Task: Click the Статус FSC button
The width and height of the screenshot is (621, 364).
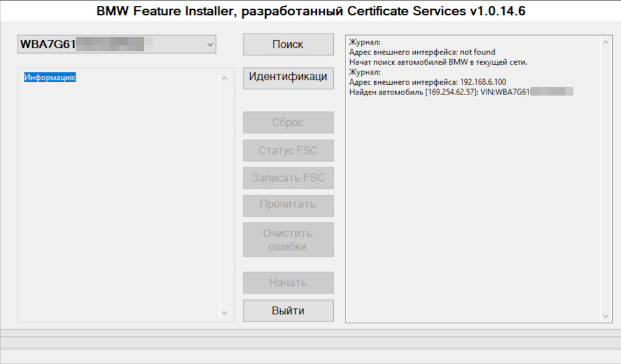Action: coord(288,151)
